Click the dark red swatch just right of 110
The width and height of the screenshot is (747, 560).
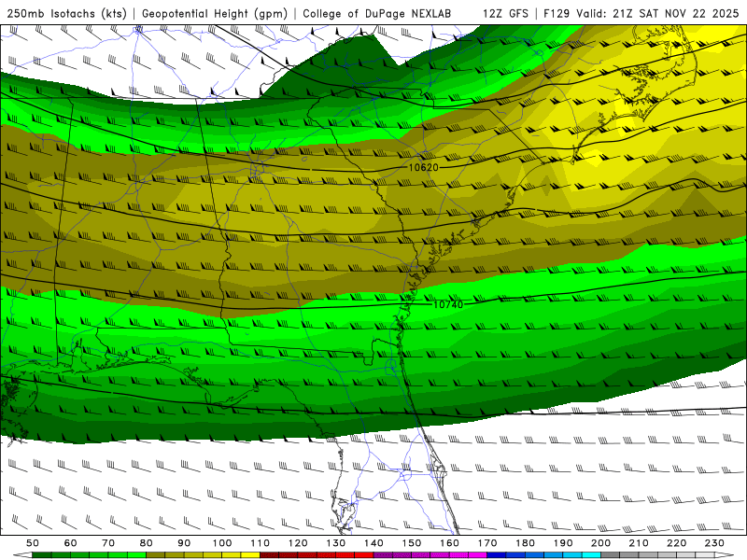pos(269,555)
